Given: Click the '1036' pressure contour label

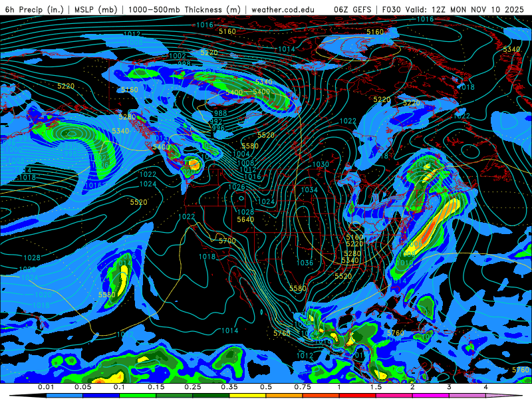Looking at the screenshot, I should 305,263.
